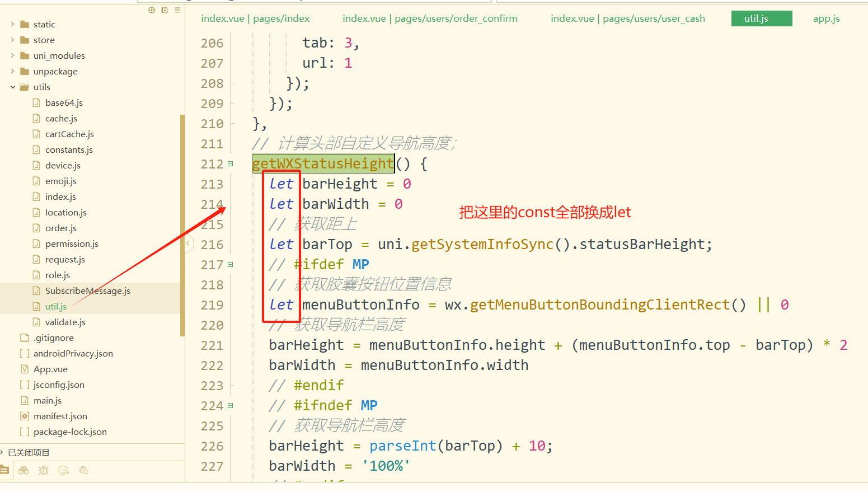Click the #endif comment on line 223

pyautogui.click(x=307, y=386)
